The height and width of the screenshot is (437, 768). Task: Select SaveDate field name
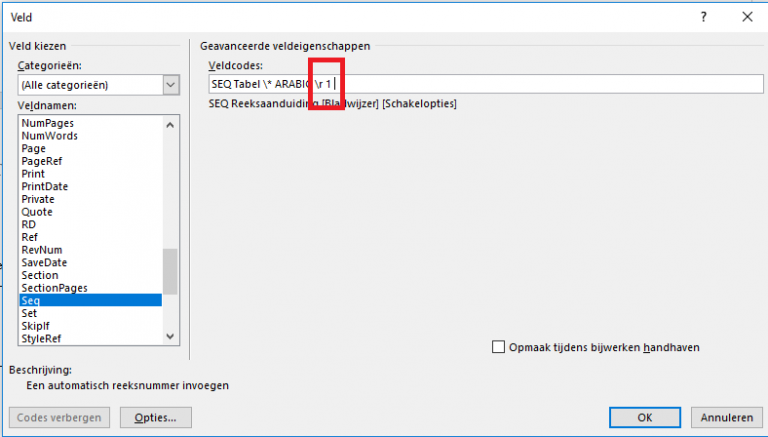(43, 262)
